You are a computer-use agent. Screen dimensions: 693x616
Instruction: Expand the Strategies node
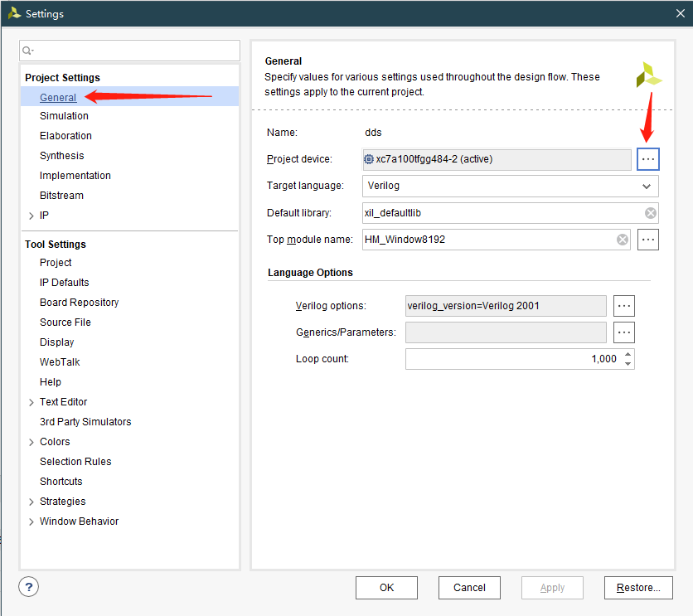tap(31, 502)
